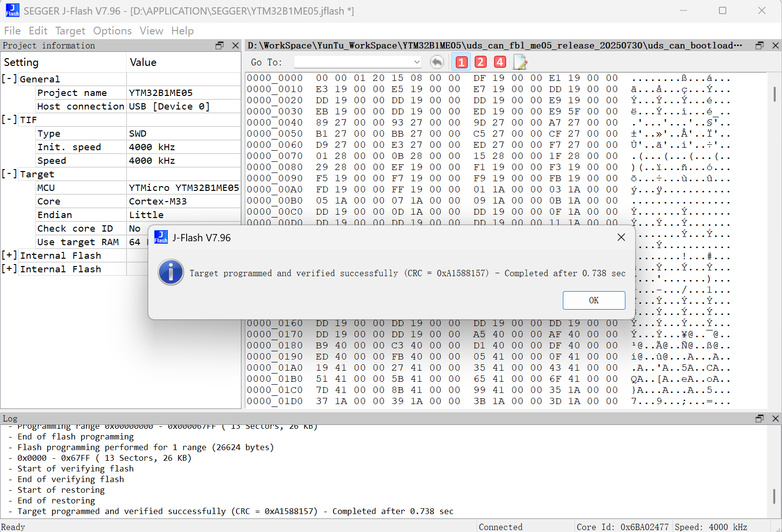Screen dimensions: 782x532
Task: Maximize the J-Flash main window
Action: pyautogui.click(x=722, y=11)
